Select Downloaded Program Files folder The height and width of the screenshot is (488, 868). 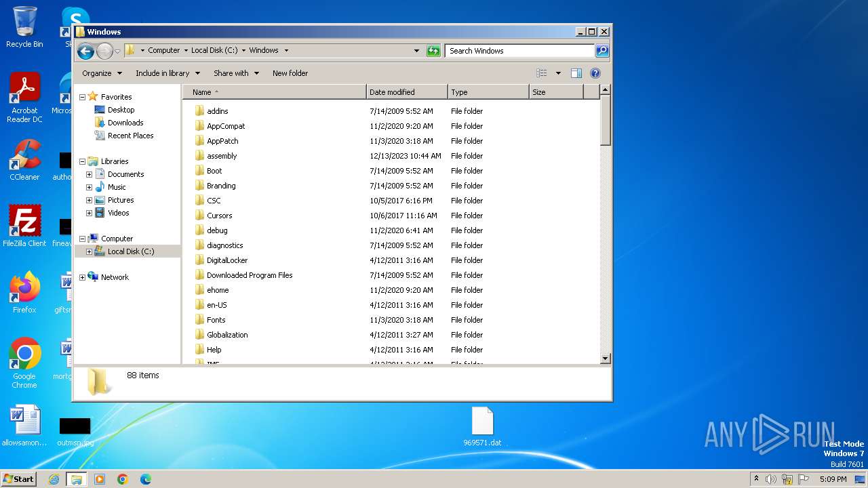[250, 275]
